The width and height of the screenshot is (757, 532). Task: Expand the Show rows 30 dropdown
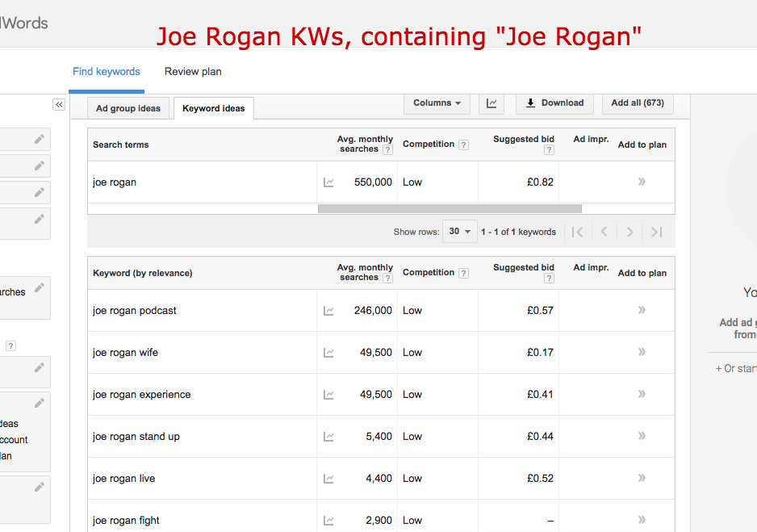[459, 232]
